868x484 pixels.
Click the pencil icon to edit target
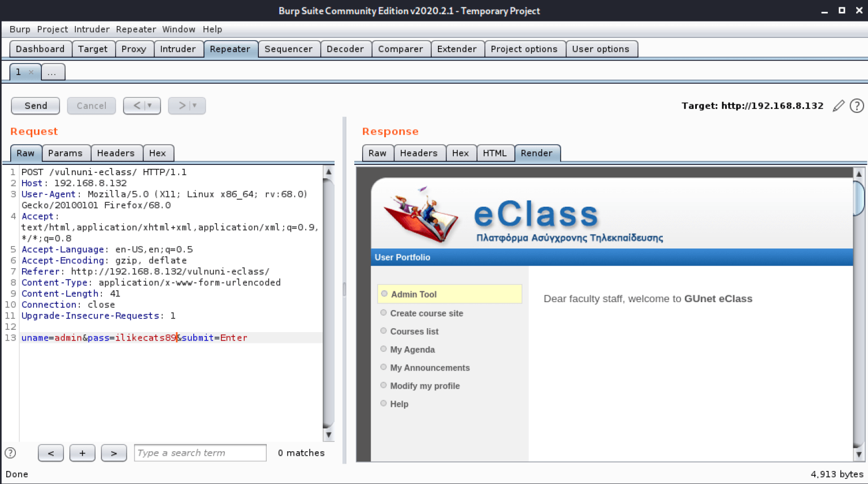click(839, 106)
